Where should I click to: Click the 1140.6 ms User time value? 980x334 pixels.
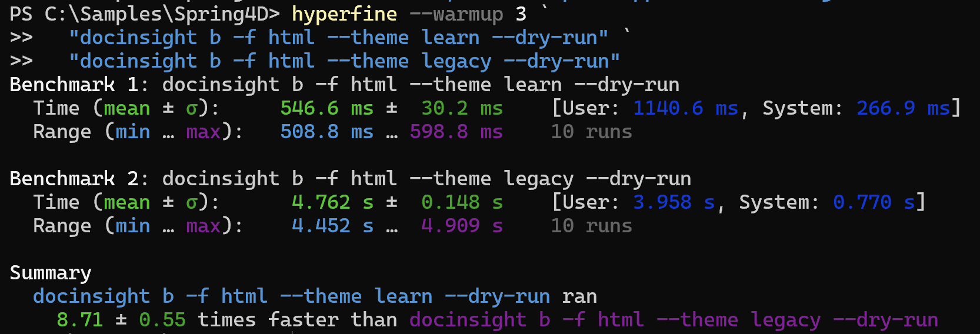point(685,108)
